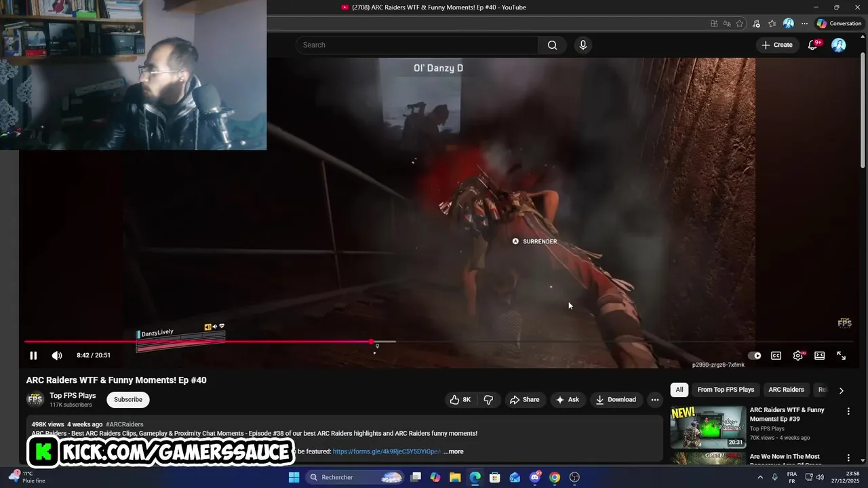The height and width of the screenshot is (488, 868).
Task: Enter full screen mode
Action: (x=841, y=356)
